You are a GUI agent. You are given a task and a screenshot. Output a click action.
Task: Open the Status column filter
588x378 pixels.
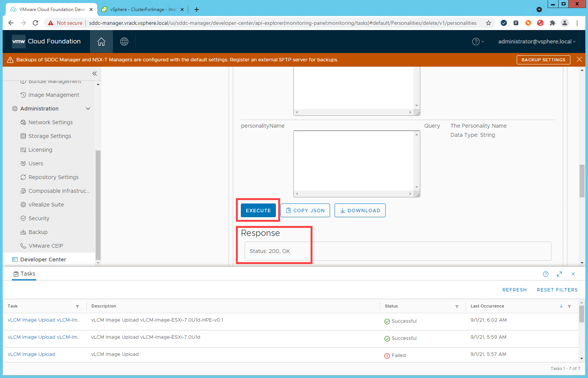[x=457, y=306]
